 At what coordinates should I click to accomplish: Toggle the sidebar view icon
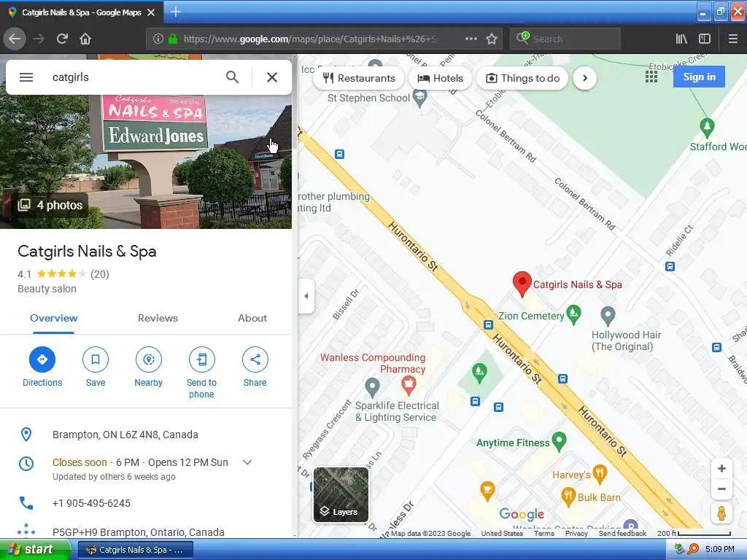tap(705, 39)
